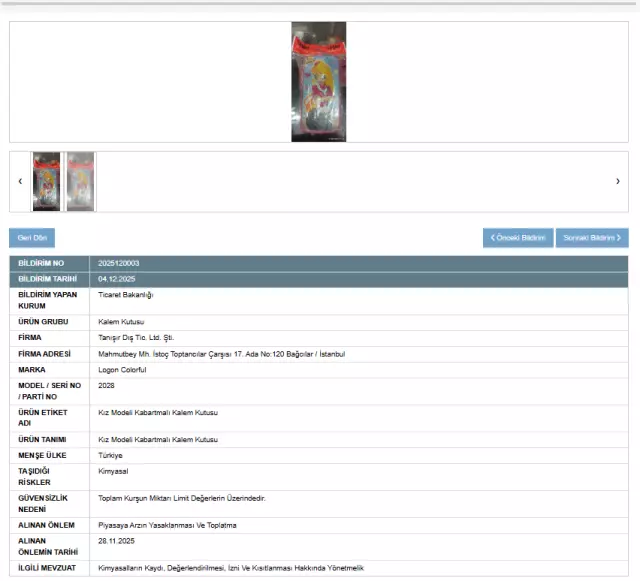Select the Ticaret Bakanlığı value
Screen dimensions: 640x581
point(125,295)
